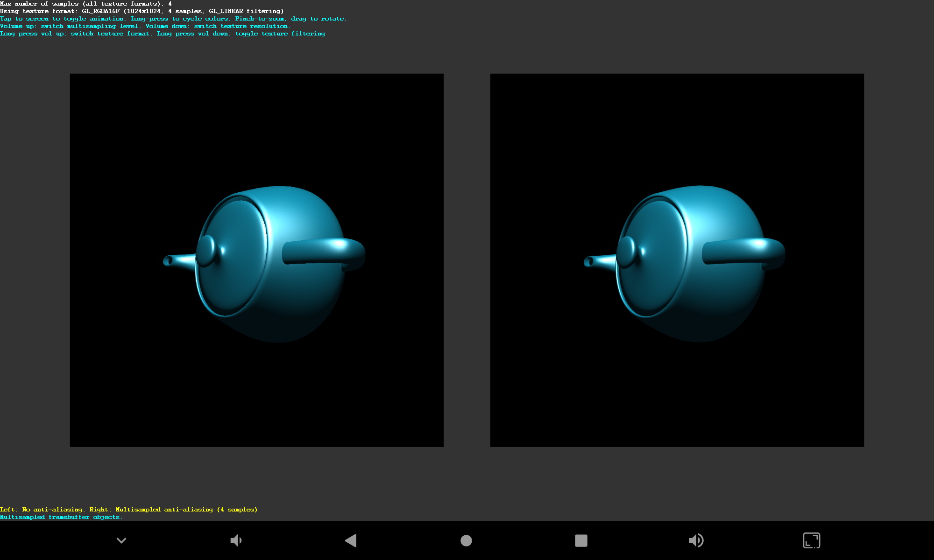
Task: Click the 'Left: No anti-aliasing' yellow caption
Action: (x=42, y=510)
